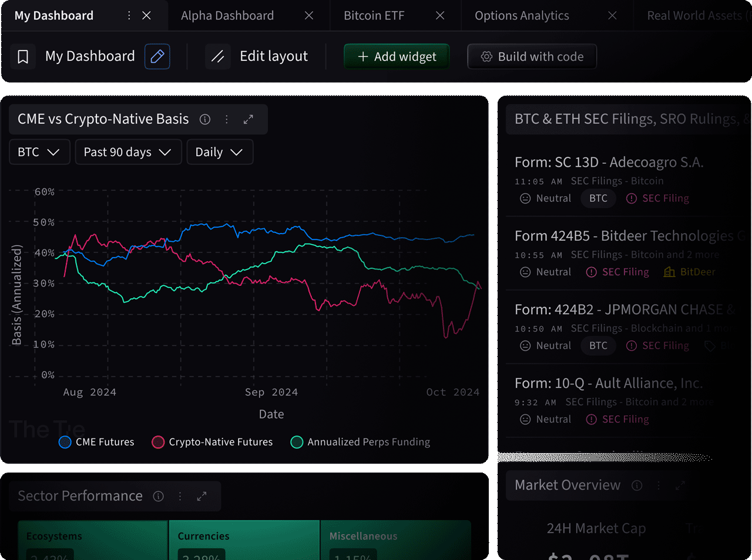This screenshot has height=560, width=752.
Task: Click the BitDeer tag icon on the 424B5 filing
Action: [669, 272]
